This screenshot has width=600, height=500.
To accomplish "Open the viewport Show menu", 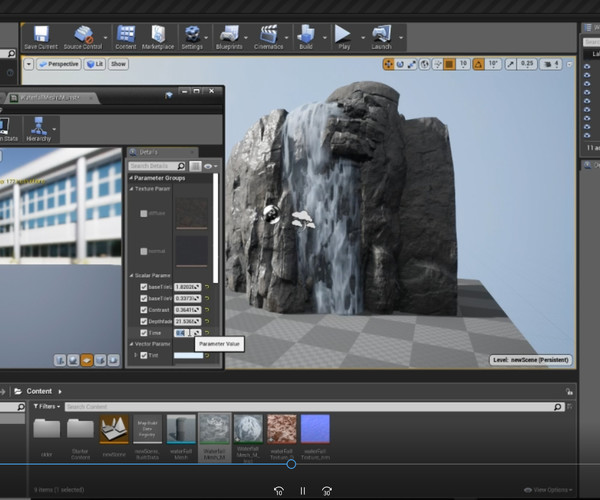I will [118, 64].
